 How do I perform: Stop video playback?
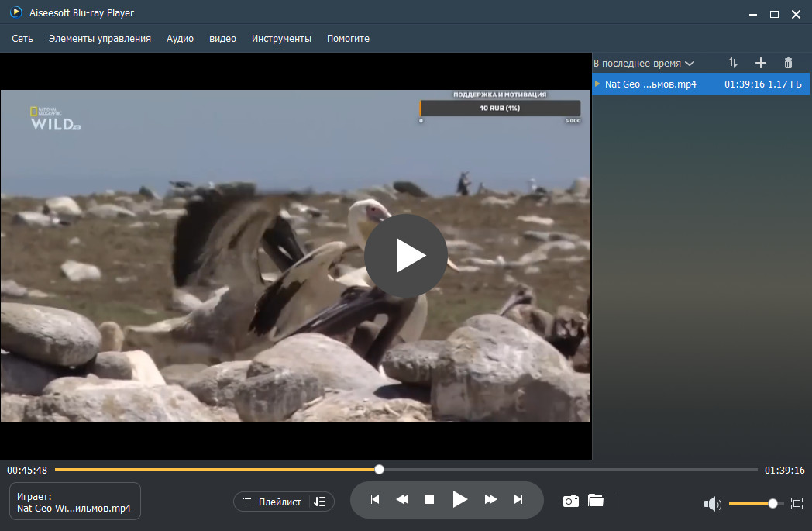pyautogui.click(x=429, y=499)
